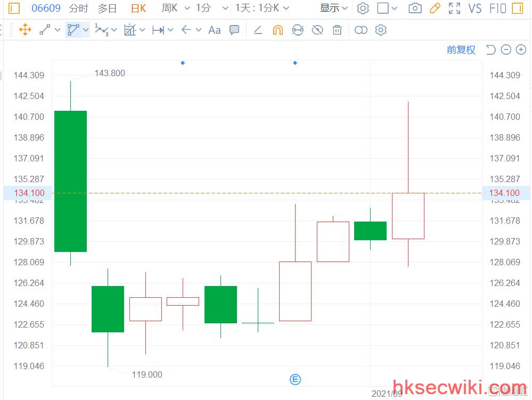
Task: Click the 143.800 high price label
Action: (x=110, y=73)
